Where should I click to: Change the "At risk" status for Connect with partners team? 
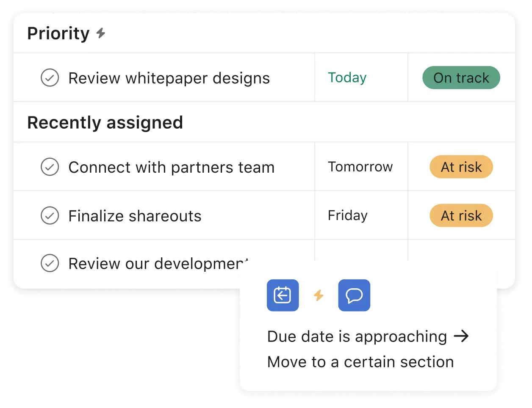pos(461,167)
